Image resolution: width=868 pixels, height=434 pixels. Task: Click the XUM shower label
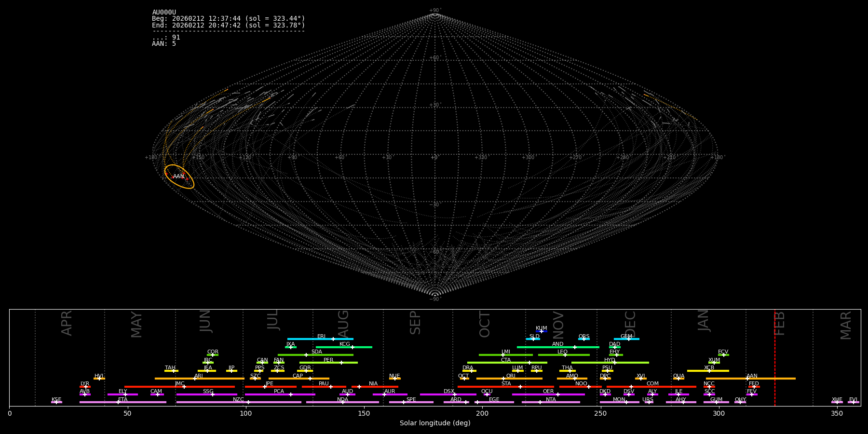click(715, 360)
